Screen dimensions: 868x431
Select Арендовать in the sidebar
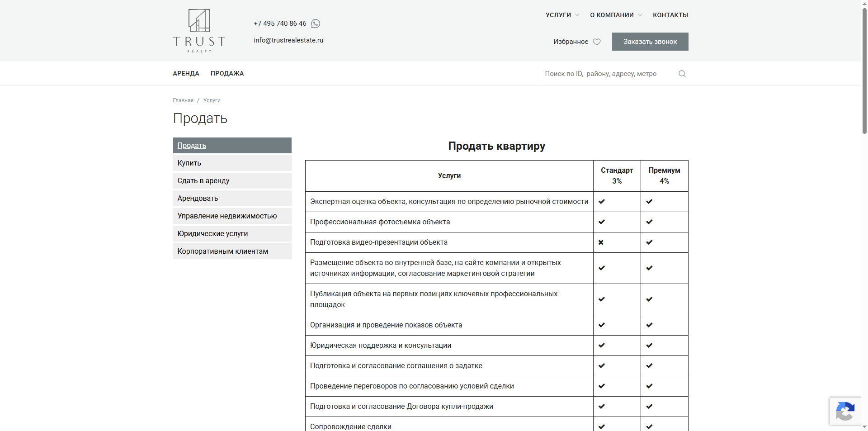coord(232,198)
